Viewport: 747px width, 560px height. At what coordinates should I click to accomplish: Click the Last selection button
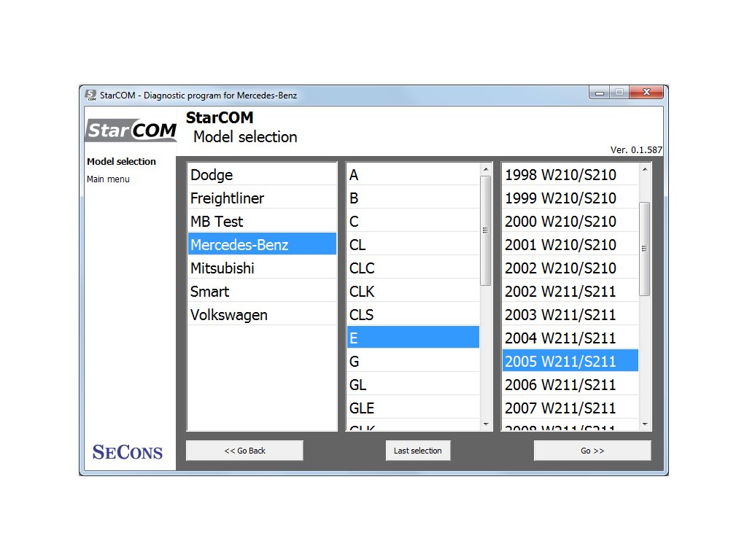pyautogui.click(x=417, y=451)
